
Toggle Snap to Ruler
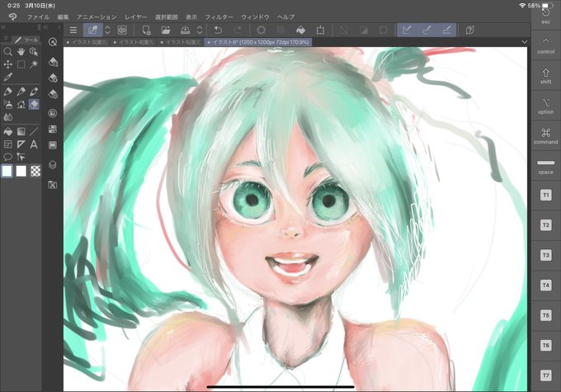(407, 30)
